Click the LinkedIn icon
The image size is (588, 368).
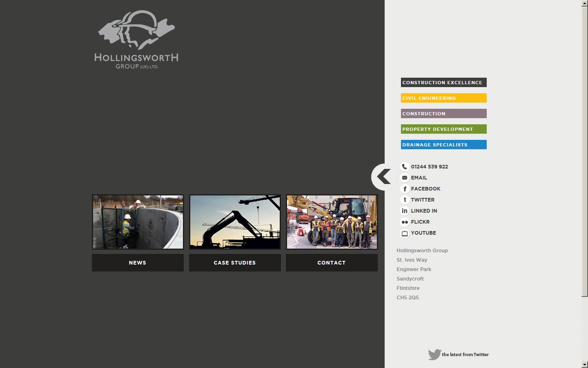[405, 211]
